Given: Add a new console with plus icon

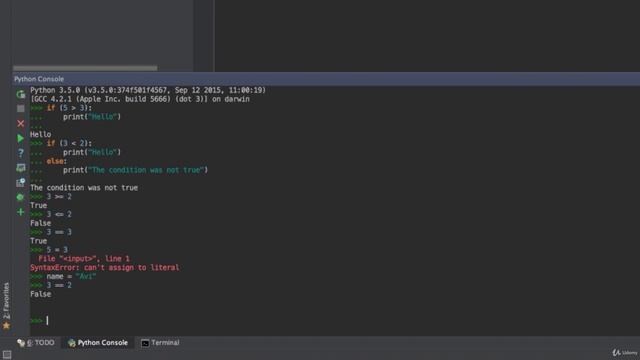Looking at the screenshot, I should click(20, 212).
